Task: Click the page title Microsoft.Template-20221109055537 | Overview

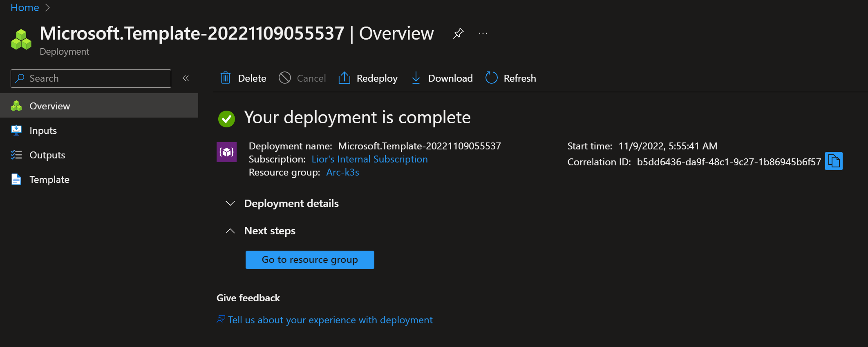Action: point(237,33)
